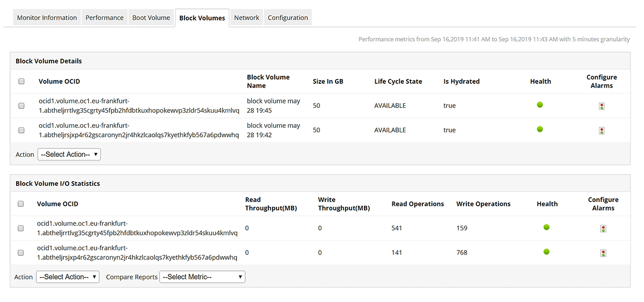Screen dimensions: 644x302
Task: Click health status icon for 141 read operations row
Action: (547, 251)
